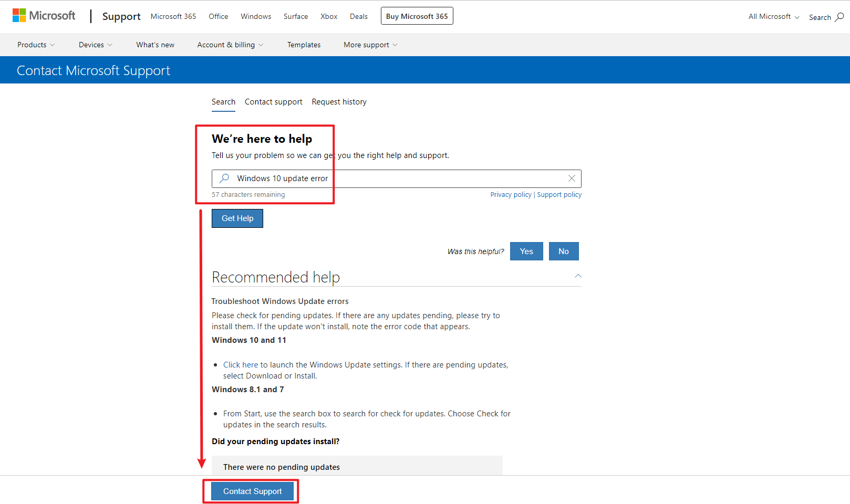Viewport: 850px width, 504px height.
Task: Switch to the Contact support tab
Action: click(273, 102)
